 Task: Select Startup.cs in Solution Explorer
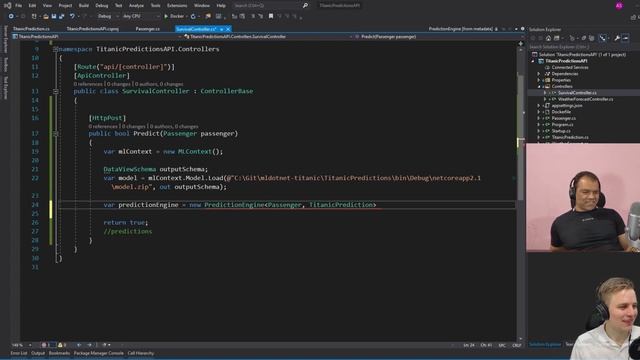pyautogui.click(x=560, y=131)
